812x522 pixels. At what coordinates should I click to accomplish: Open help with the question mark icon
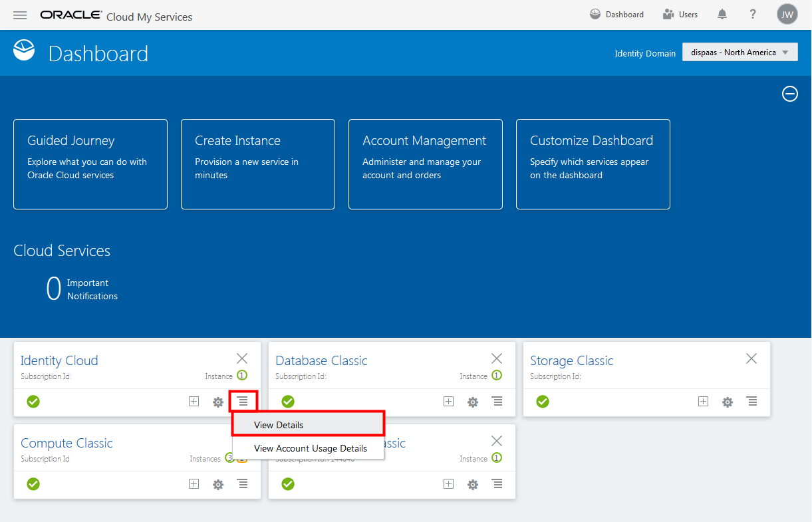point(752,13)
